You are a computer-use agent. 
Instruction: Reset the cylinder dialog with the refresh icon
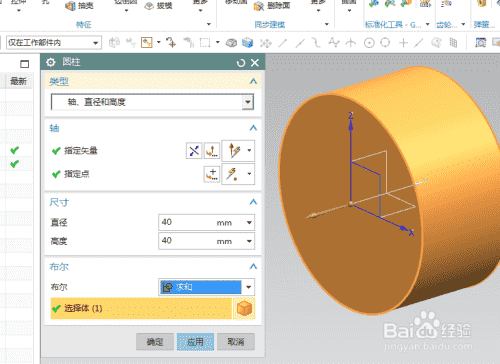(x=240, y=63)
